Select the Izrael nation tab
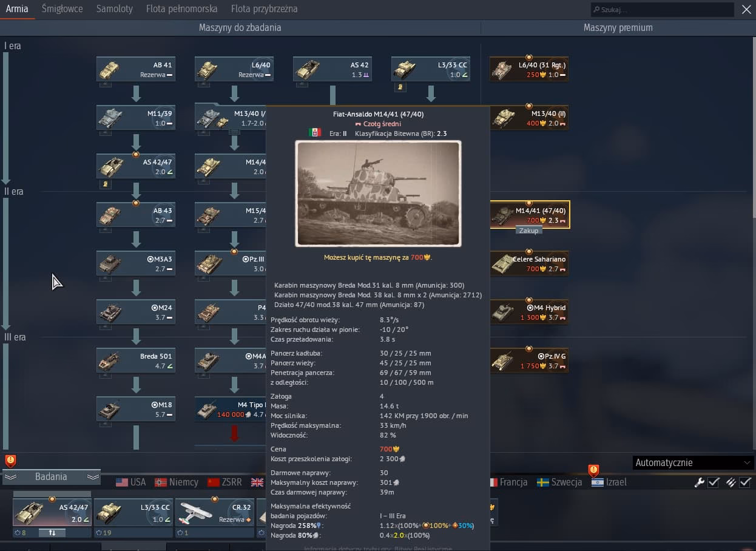This screenshot has height=551, width=756. pyautogui.click(x=609, y=482)
